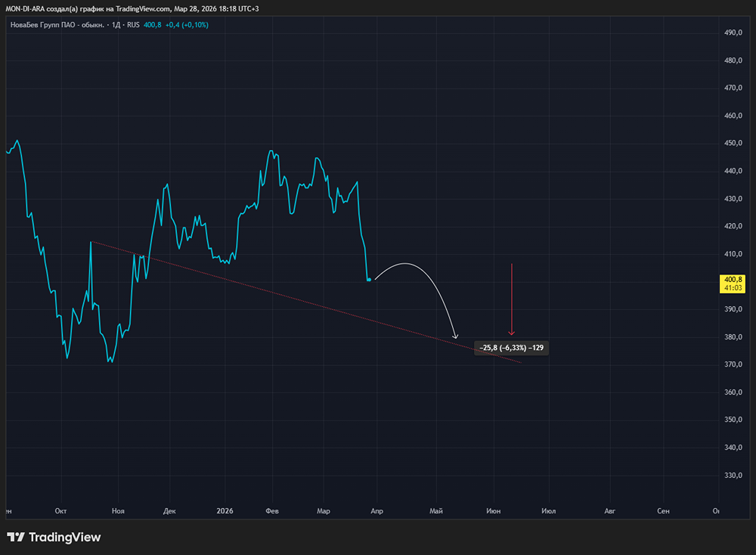The image size is (756, 555).
Task: Click the measurement tooltip '−25,8 (−6,33%) −129'
Action: click(511, 348)
